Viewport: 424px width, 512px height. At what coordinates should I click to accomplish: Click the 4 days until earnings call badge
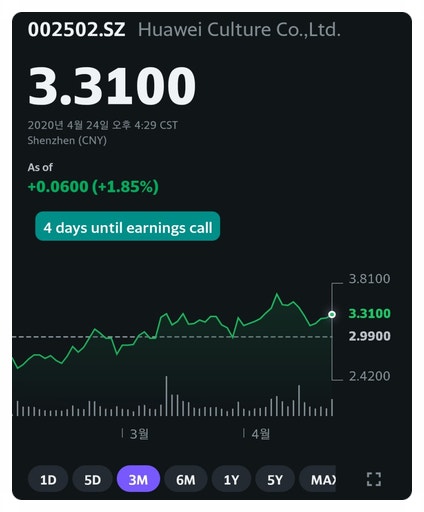click(128, 228)
